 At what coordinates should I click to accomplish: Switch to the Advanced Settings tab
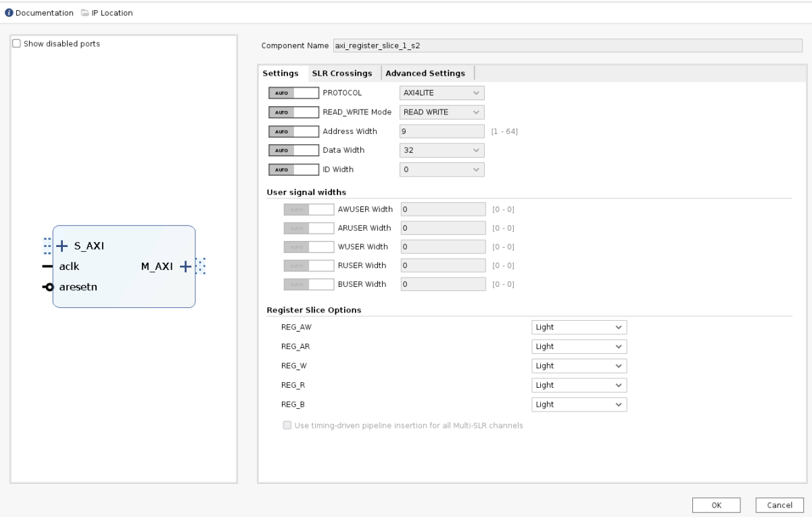click(x=426, y=72)
